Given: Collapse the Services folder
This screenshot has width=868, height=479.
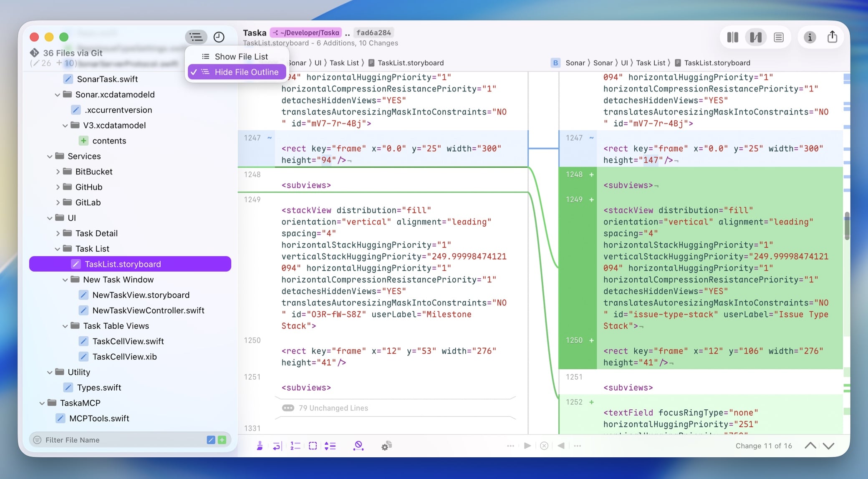Looking at the screenshot, I should pos(50,156).
